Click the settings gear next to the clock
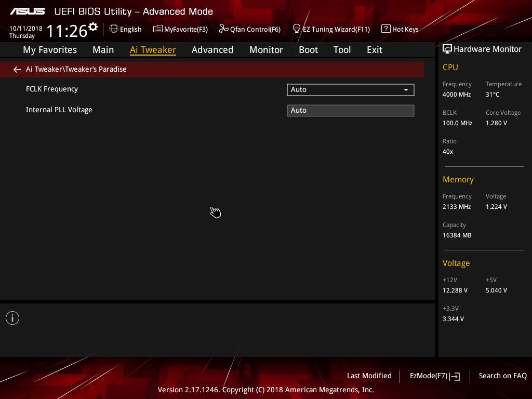The height and width of the screenshot is (399, 532). coord(93,27)
